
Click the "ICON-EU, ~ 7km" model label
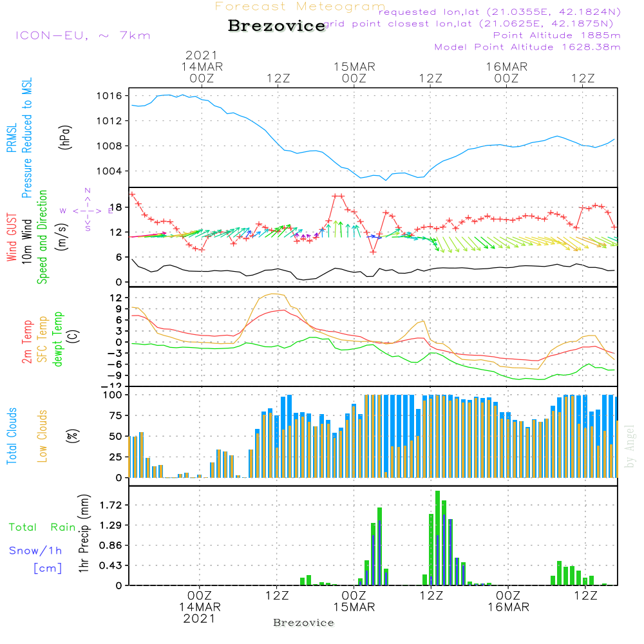tap(83, 35)
